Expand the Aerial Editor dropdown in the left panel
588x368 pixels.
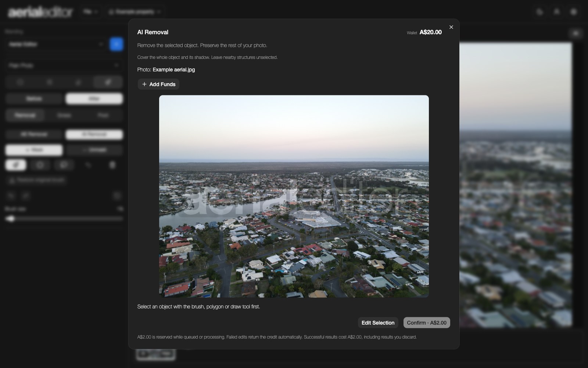pyautogui.click(x=56, y=44)
